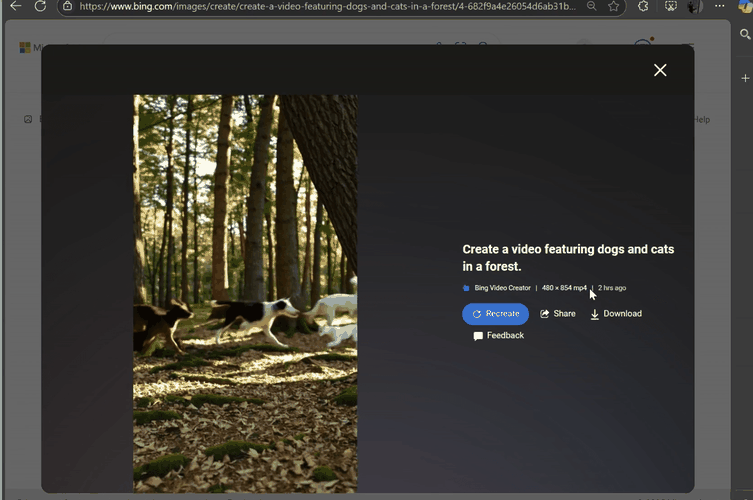Share the generated video
This screenshot has height=500, width=753.
pyautogui.click(x=558, y=314)
